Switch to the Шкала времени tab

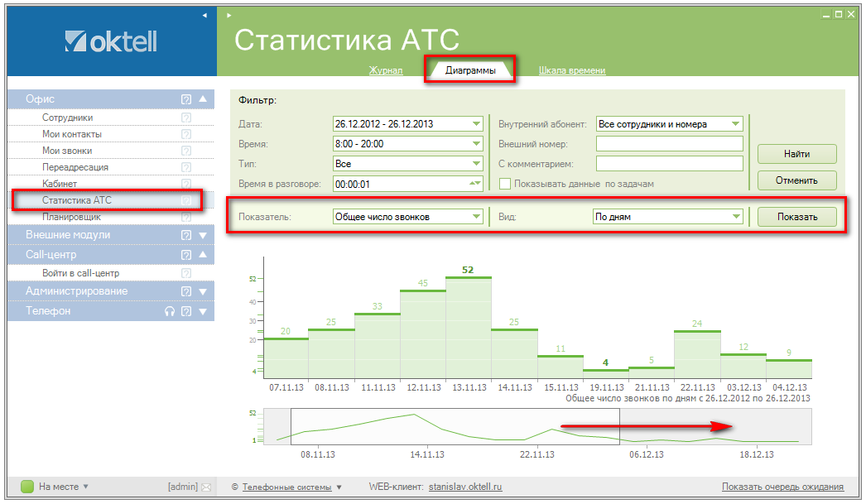(571, 70)
